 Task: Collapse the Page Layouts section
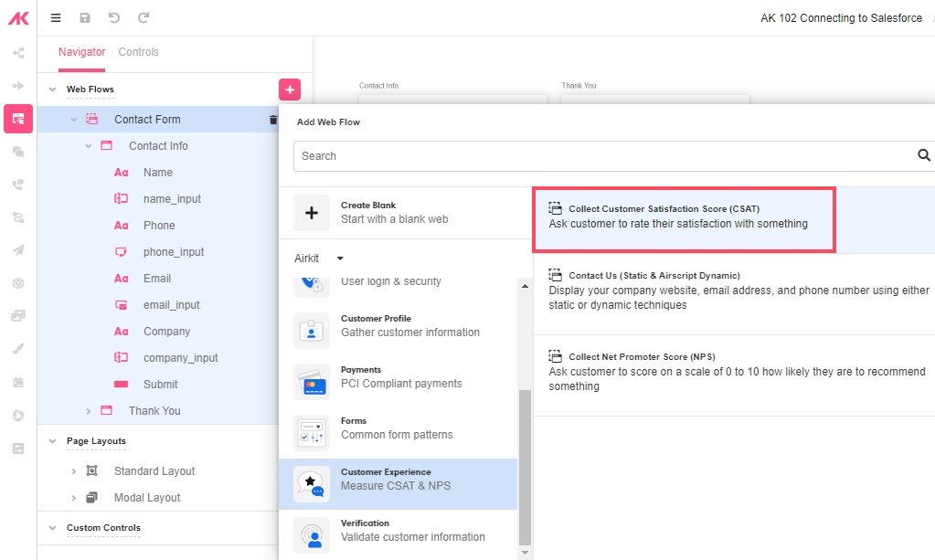coord(52,441)
